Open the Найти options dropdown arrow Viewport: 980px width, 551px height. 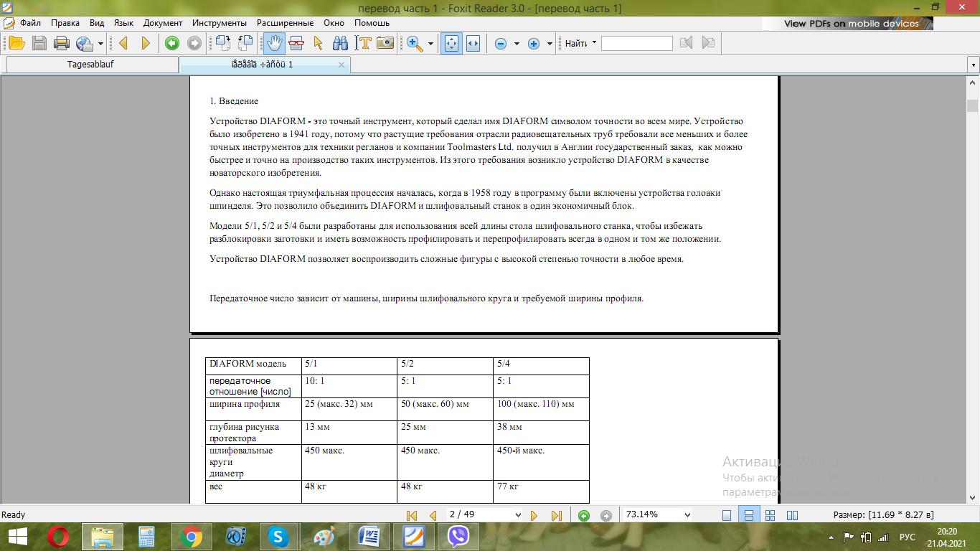(x=594, y=43)
